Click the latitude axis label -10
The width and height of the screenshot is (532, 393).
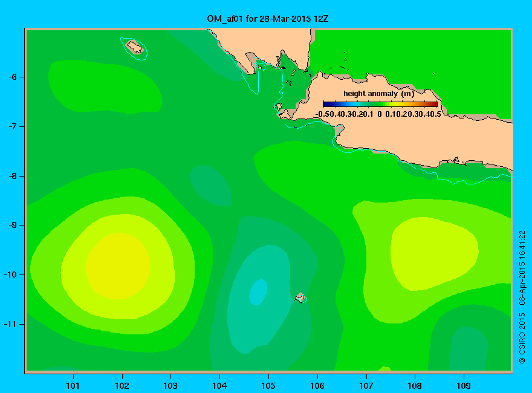(10, 274)
